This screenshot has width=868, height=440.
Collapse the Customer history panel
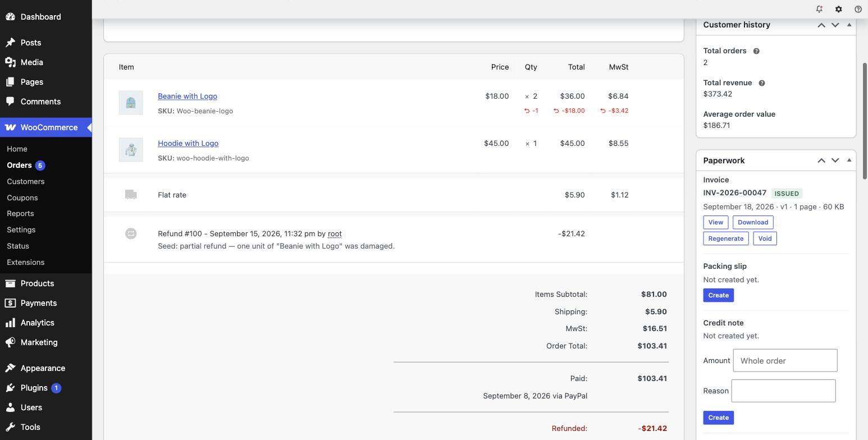tap(849, 25)
